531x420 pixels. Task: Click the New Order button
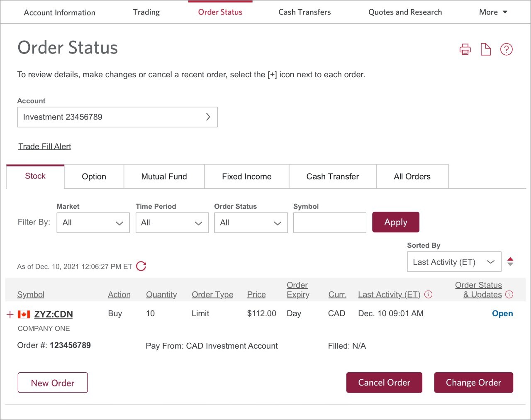tap(53, 383)
